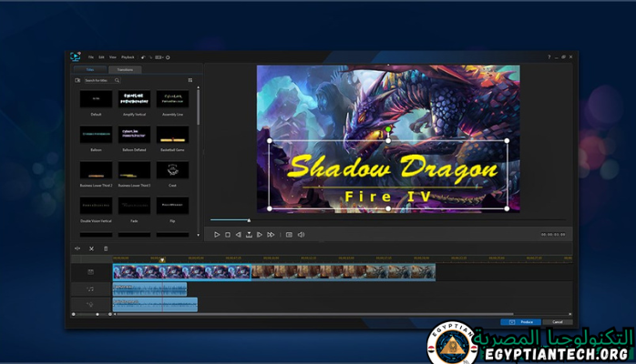
Task: Click the title library vertical scrollbar thumb
Action: [198, 107]
